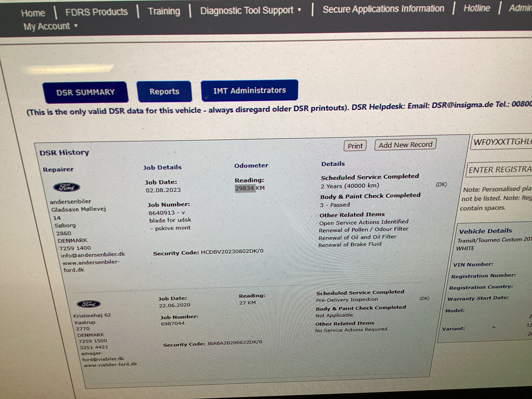Go to the Training section
The width and height of the screenshot is (532, 399).
point(164,11)
